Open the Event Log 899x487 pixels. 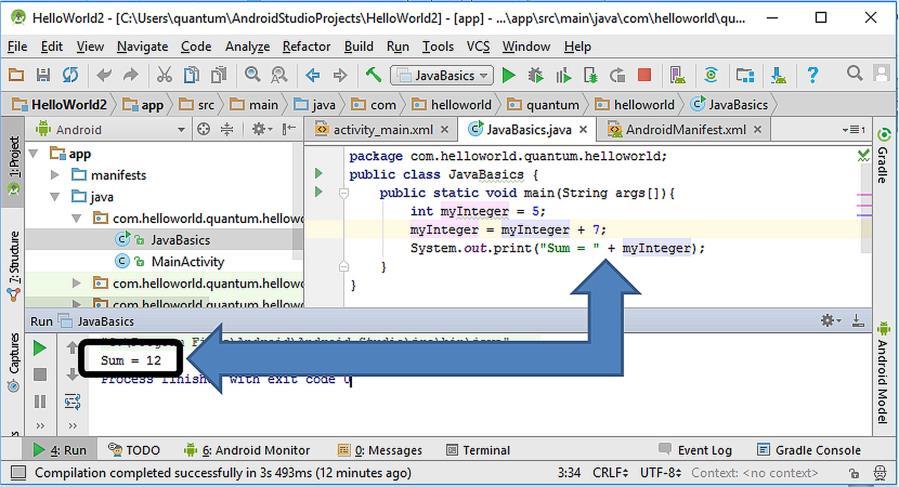(695, 450)
